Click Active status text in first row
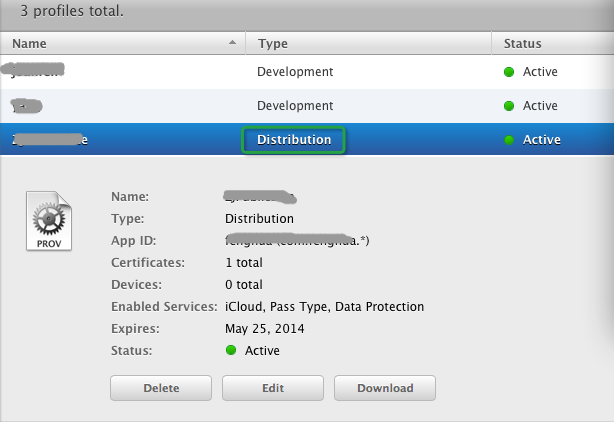 click(540, 72)
